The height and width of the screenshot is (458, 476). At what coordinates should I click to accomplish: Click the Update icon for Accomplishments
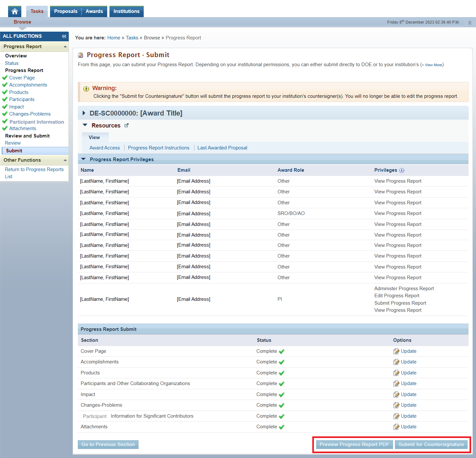[396, 362]
